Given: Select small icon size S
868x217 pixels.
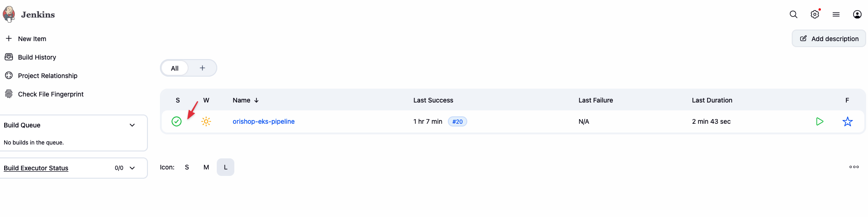Looking at the screenshot, I should coord(187,167).
